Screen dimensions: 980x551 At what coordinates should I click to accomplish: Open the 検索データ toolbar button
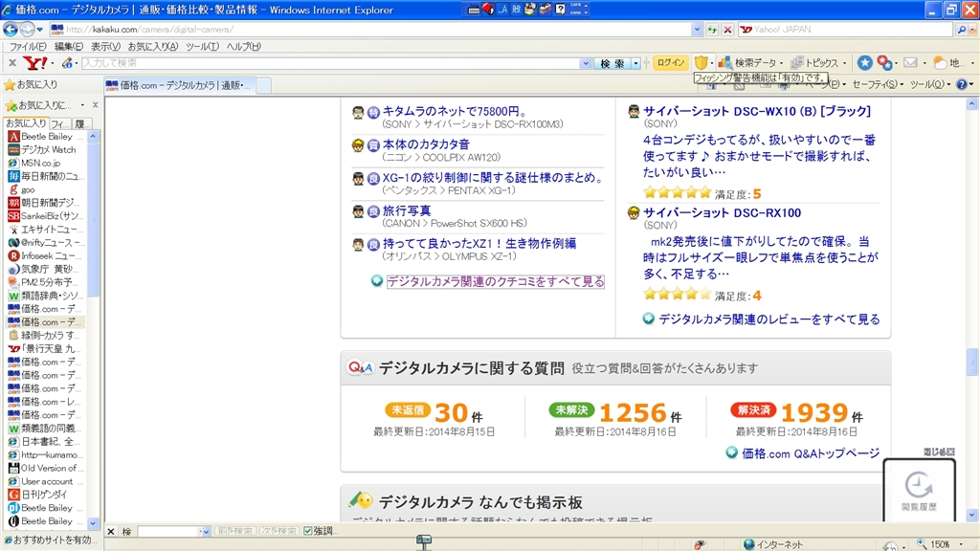point(749,62)
